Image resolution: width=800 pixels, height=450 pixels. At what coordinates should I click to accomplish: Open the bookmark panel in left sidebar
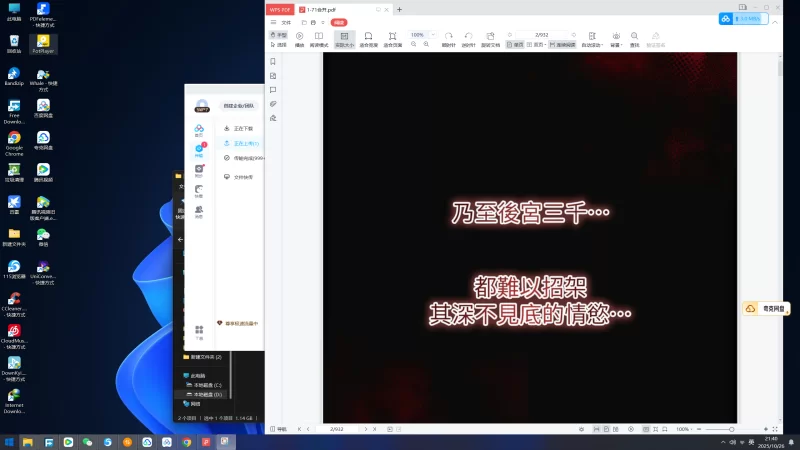[273, 61]
